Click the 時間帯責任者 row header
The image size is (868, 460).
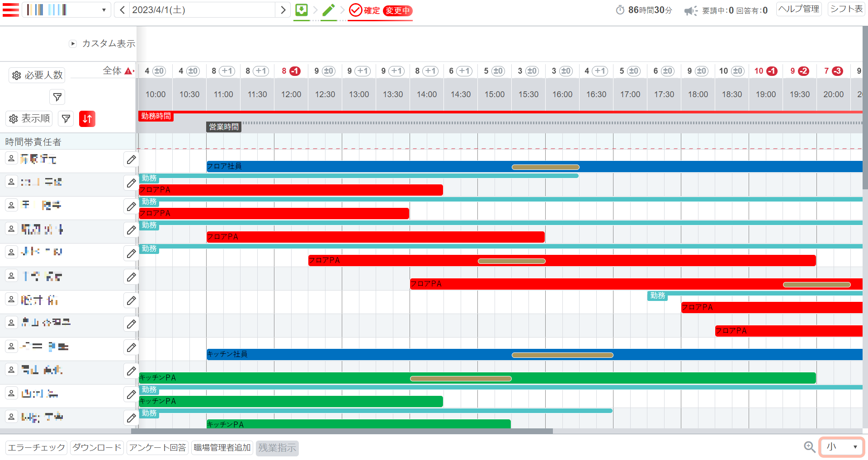click(x=68, y=141)
